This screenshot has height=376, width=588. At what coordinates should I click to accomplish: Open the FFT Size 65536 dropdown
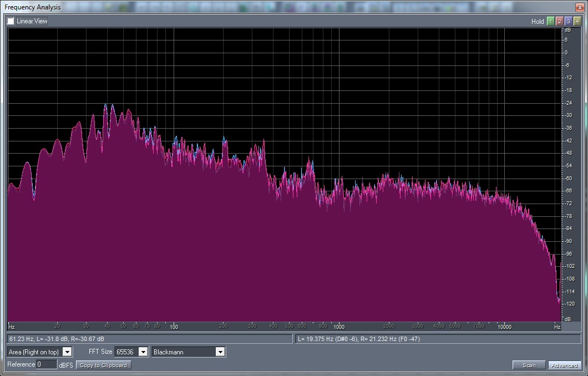click(131, 352)
